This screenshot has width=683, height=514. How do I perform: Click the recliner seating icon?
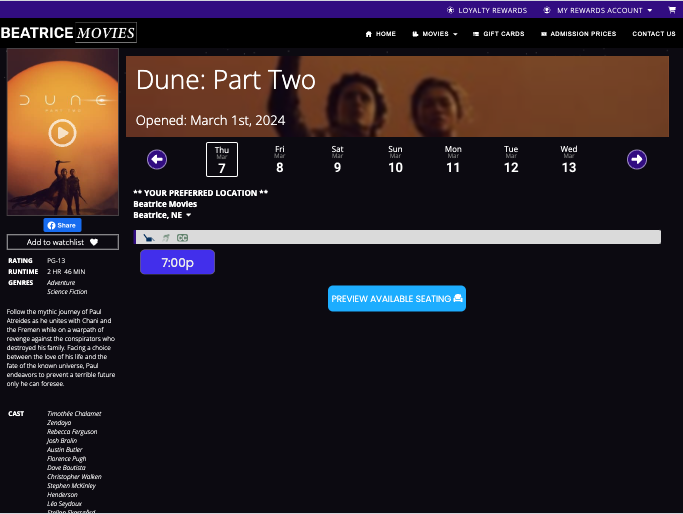click(x=149, y=238)
